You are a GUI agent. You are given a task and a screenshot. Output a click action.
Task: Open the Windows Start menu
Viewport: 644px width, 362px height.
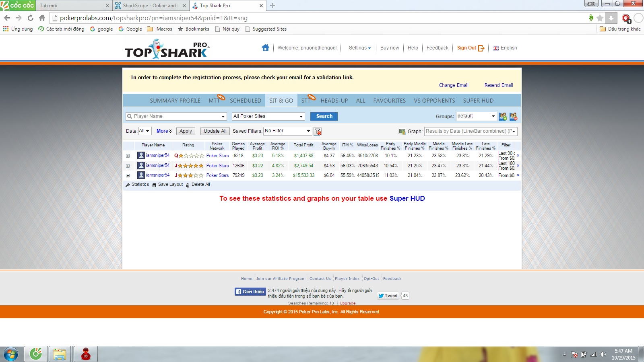point(10,354)
